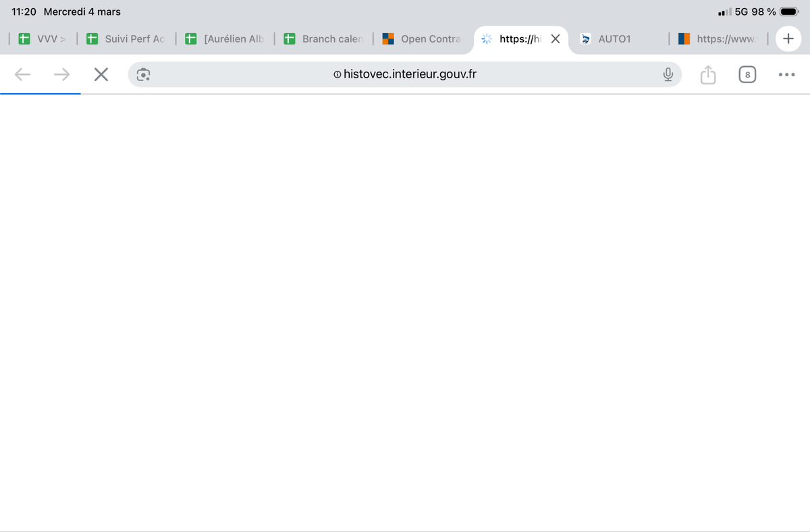Switch to the https://www tab
Viewport: 810px width, 532px height.
(718, 38)
